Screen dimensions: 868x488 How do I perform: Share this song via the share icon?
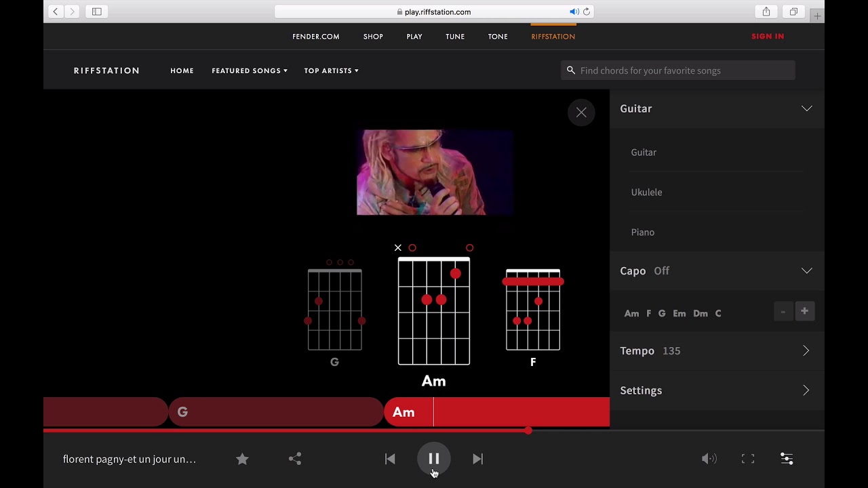295,459
